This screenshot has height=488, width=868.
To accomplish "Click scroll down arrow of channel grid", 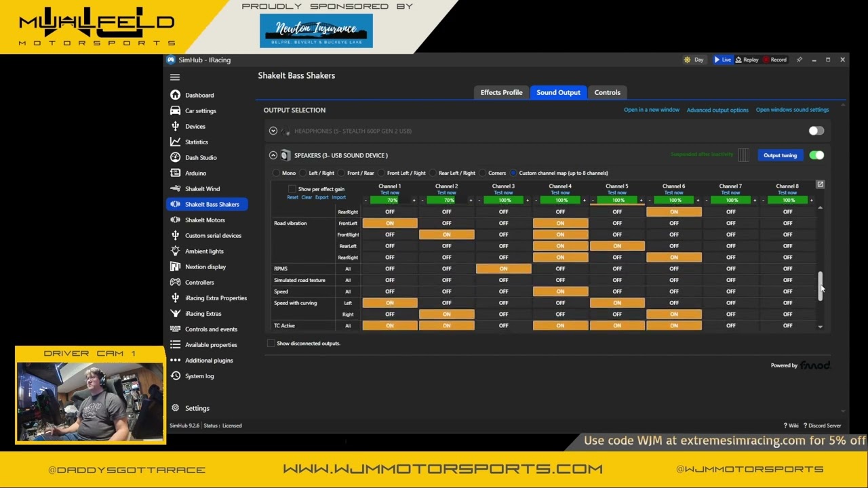I will pos(820,327).
